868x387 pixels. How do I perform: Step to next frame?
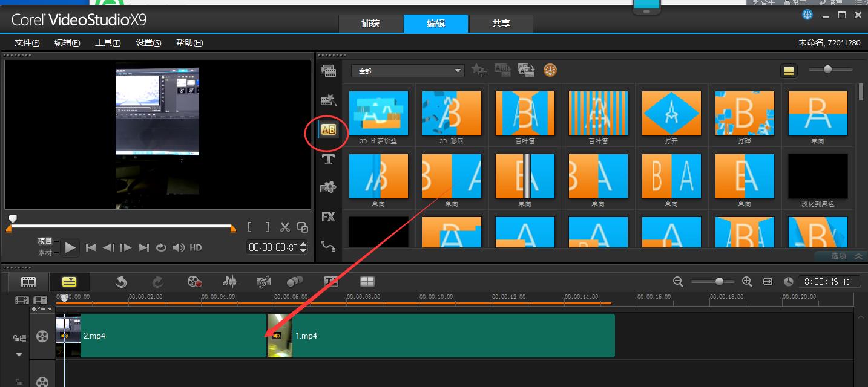(126, 247)
